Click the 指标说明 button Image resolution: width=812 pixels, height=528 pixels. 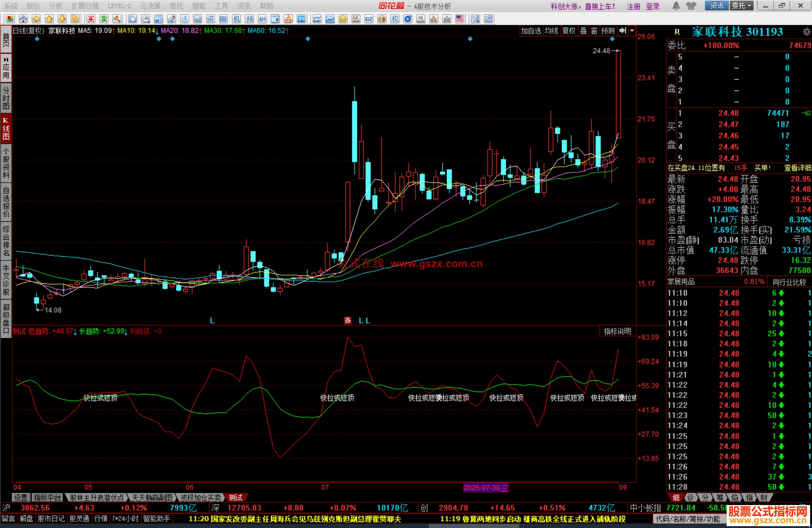tap(617, 331)
